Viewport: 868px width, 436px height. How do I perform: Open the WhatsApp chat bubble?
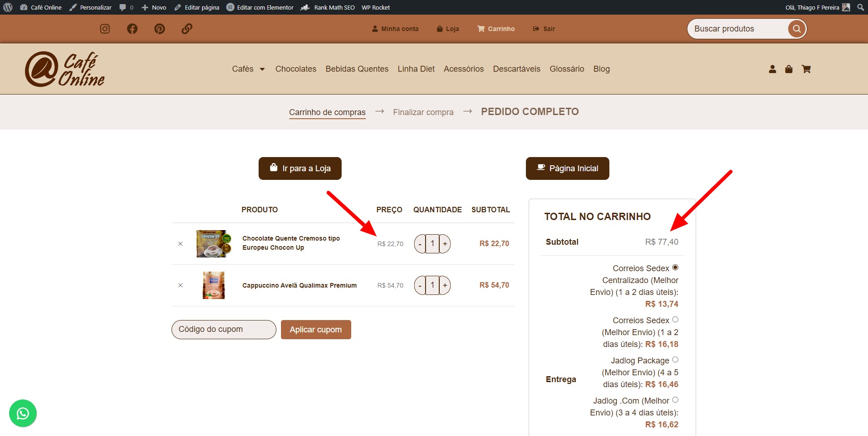pos(23,413)
